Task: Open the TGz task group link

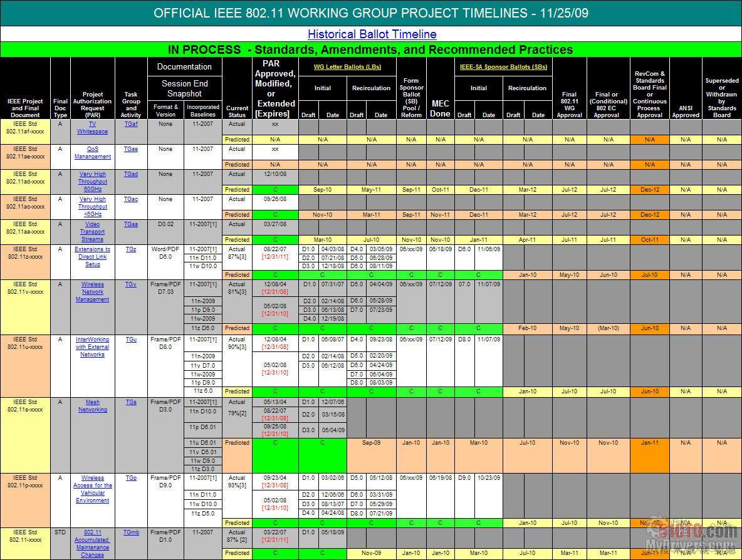Action: pos(131,249)
